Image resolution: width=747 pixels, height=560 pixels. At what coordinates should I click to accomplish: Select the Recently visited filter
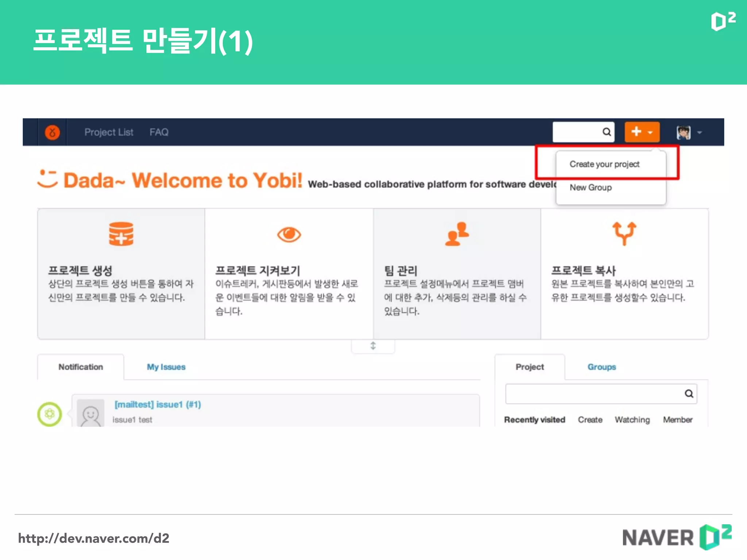click(534, 420)
